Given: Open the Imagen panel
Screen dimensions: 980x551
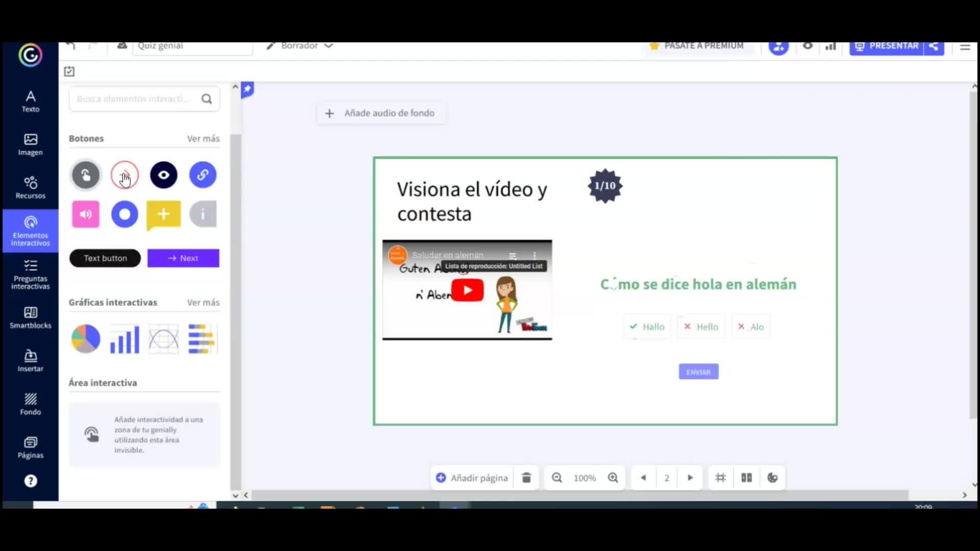Looking at the screenshot, I should click(x=31, y=144).
